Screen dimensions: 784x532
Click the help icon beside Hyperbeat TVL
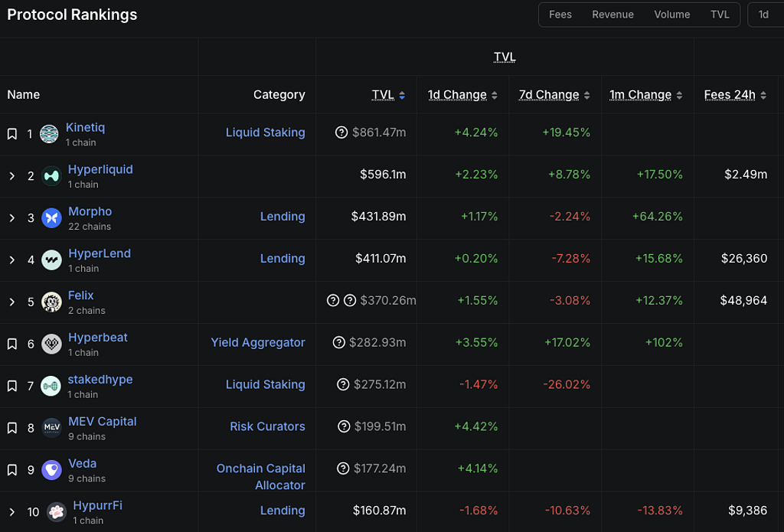339,342
